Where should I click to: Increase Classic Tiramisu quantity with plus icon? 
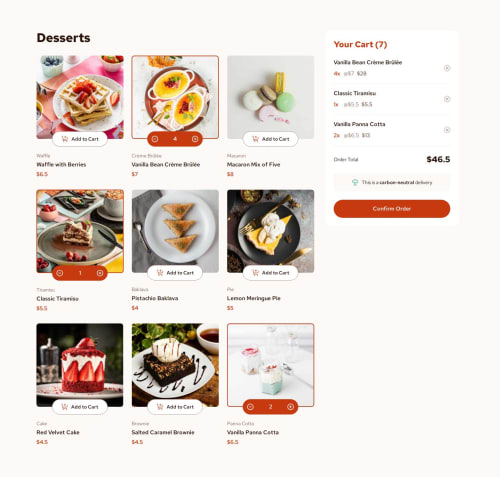coord(100,273)
